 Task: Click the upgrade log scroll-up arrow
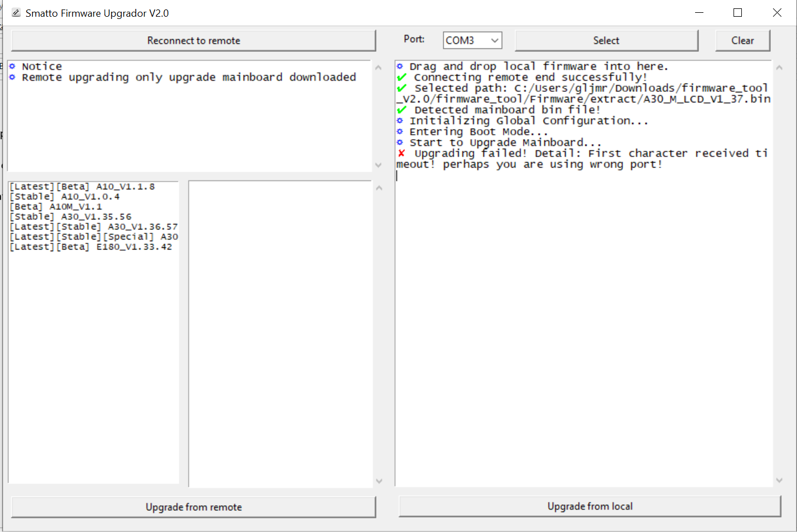coord(779,67)
